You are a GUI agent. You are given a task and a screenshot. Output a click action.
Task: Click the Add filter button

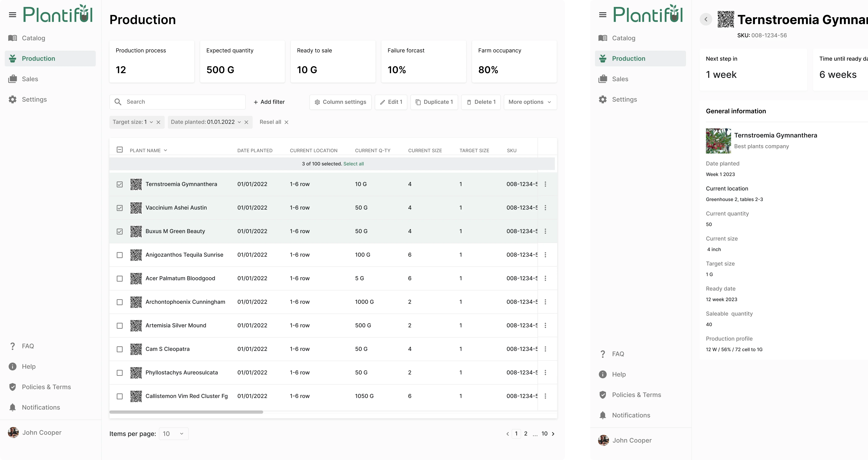coord(269,102)
